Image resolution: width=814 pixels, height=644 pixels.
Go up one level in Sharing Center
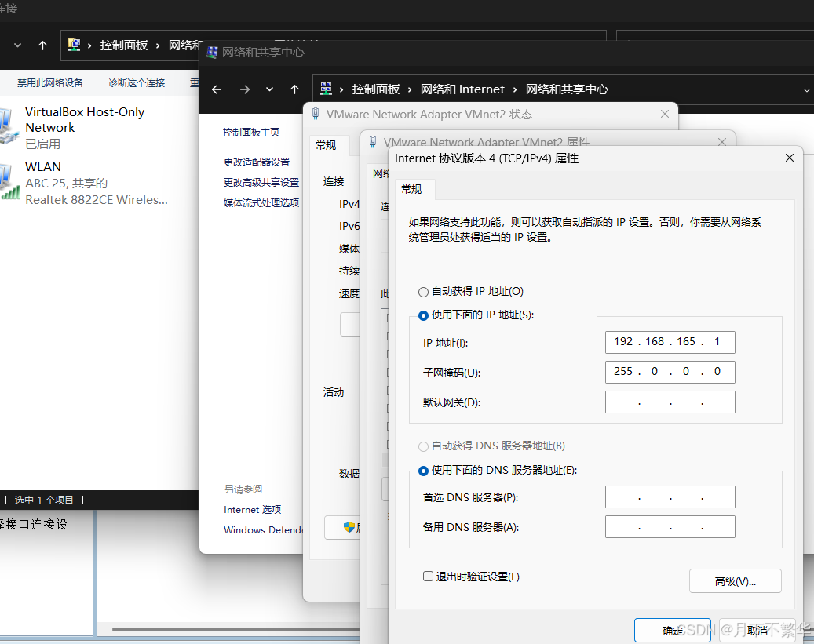click(x=295, y=89)
